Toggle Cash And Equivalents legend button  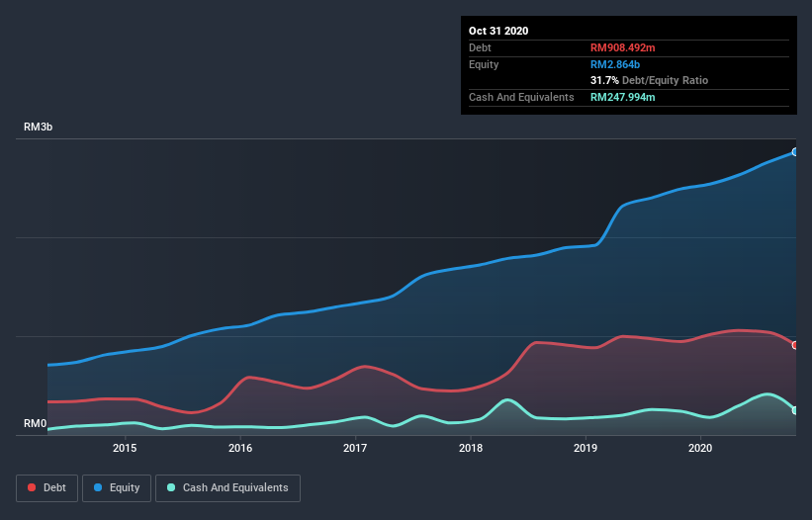click(227, 488)
